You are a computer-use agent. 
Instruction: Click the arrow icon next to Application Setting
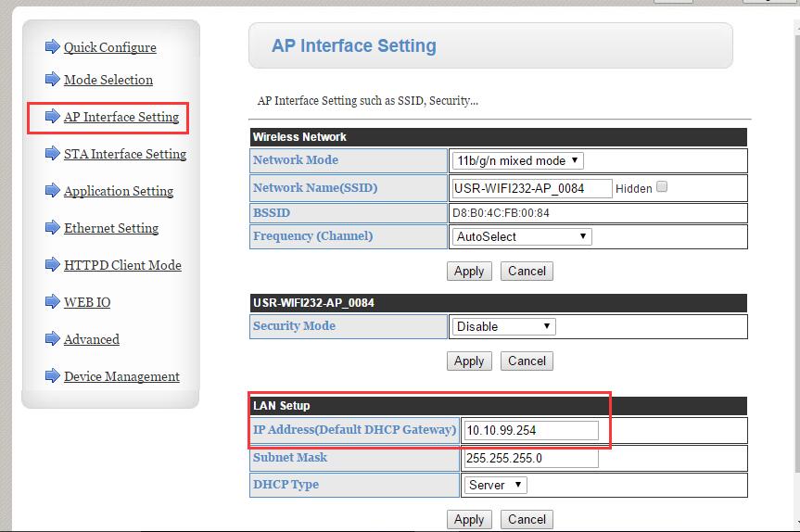pyautogui.click(x=53, y=190)
